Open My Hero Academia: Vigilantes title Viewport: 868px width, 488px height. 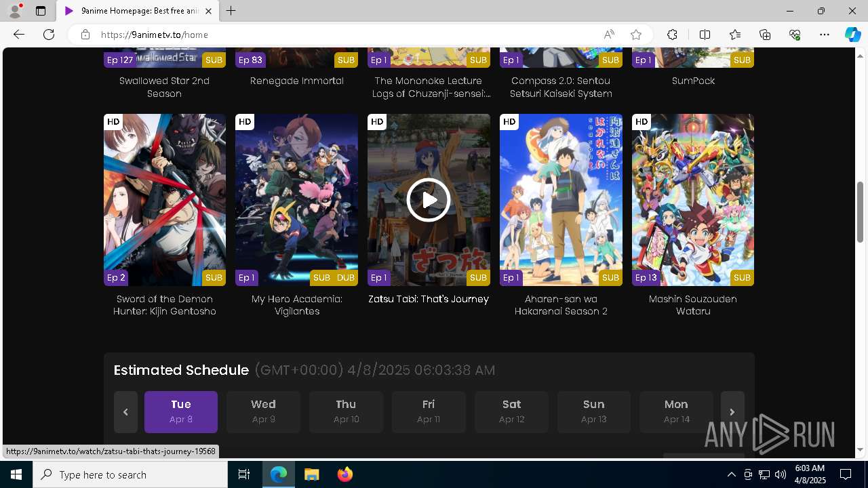pos(297,305)
